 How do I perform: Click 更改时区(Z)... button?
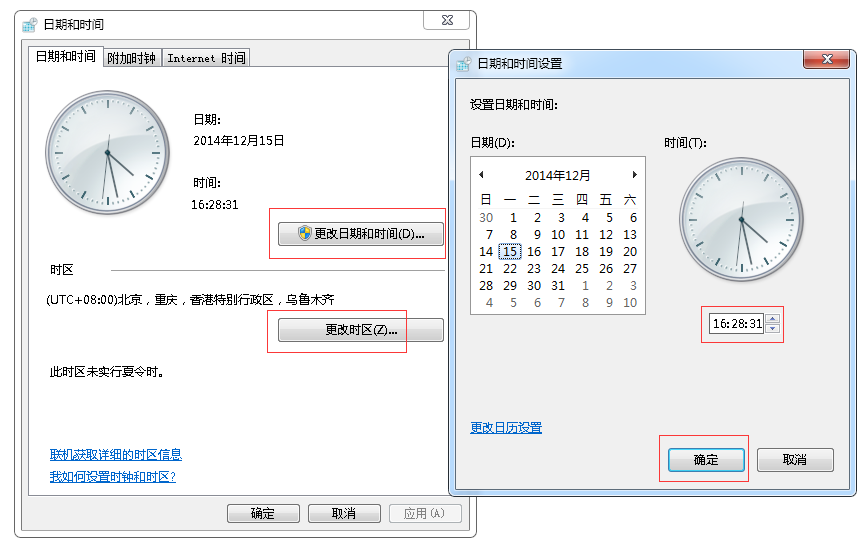[x=361, y=330]
